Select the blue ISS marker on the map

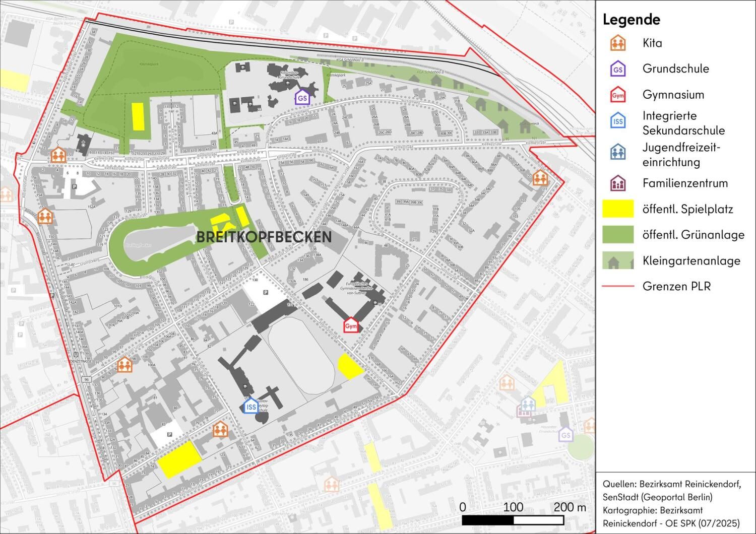click(250, 406)
